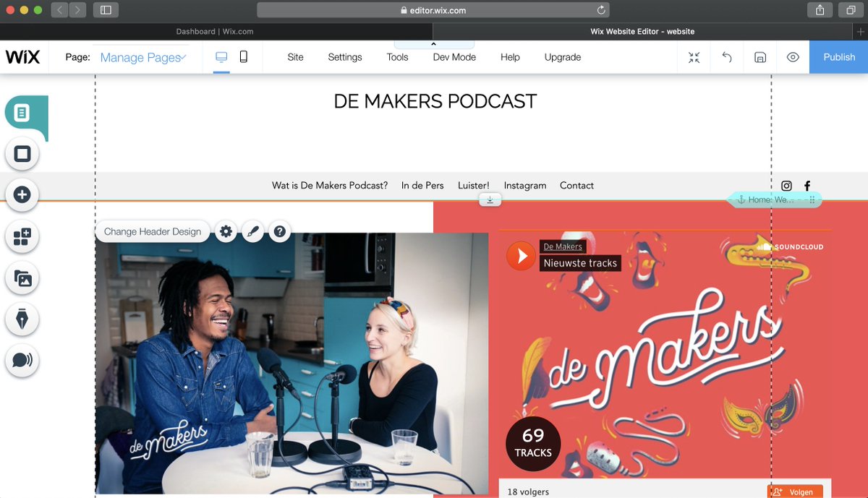Toggle the Safari sidebar
The height and width of the screenshot is (498, 868).
click(106, 10)
